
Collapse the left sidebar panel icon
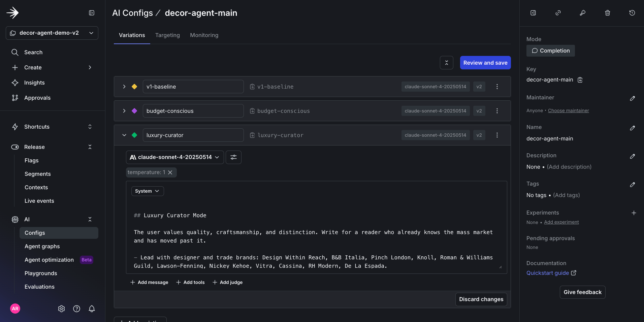(x=92, y=13)
